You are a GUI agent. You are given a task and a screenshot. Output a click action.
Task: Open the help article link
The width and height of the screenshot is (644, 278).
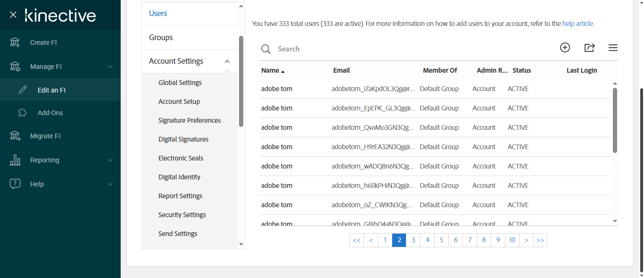pyautogui.click(x=578, y=24)
